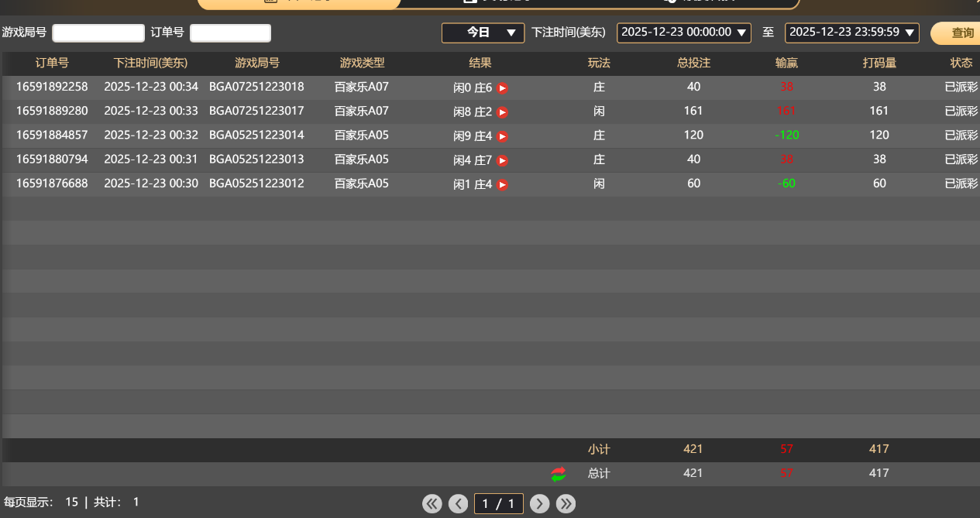The height and width of the screenshot is (518, 980).
Task: Click the page number box 1 / 1
Action: 499,504
